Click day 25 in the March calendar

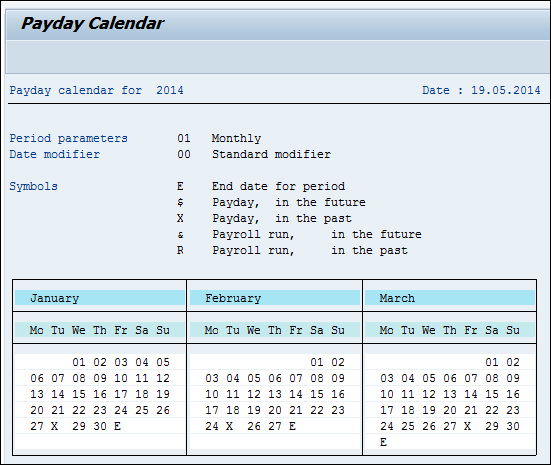[408, 426]
